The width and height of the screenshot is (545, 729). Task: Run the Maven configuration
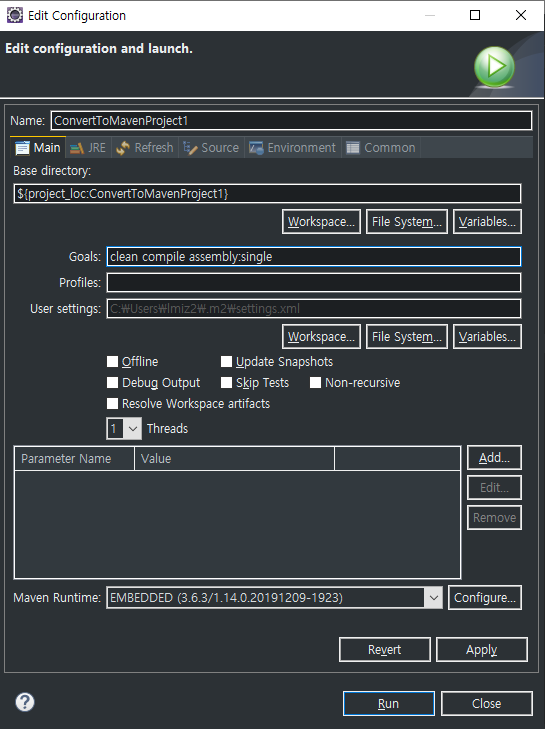pyautogui.click(x=389, y=703)
